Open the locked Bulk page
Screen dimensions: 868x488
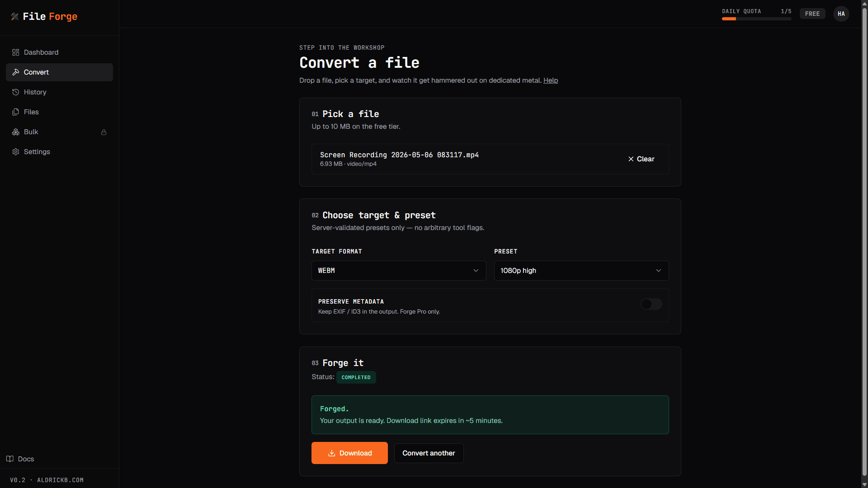[59, 132]
